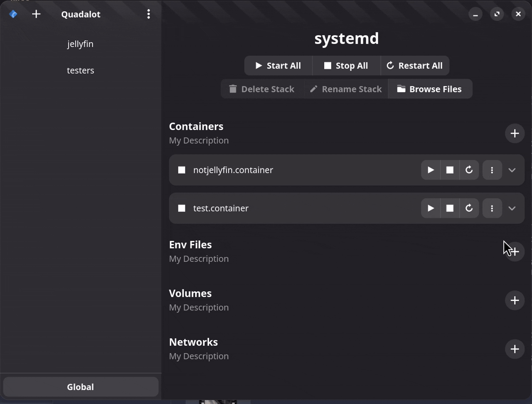This screenshot has height=404, width=532.
Task: Select the testers stack in sidebar
Action: click(x=80, y=70)
